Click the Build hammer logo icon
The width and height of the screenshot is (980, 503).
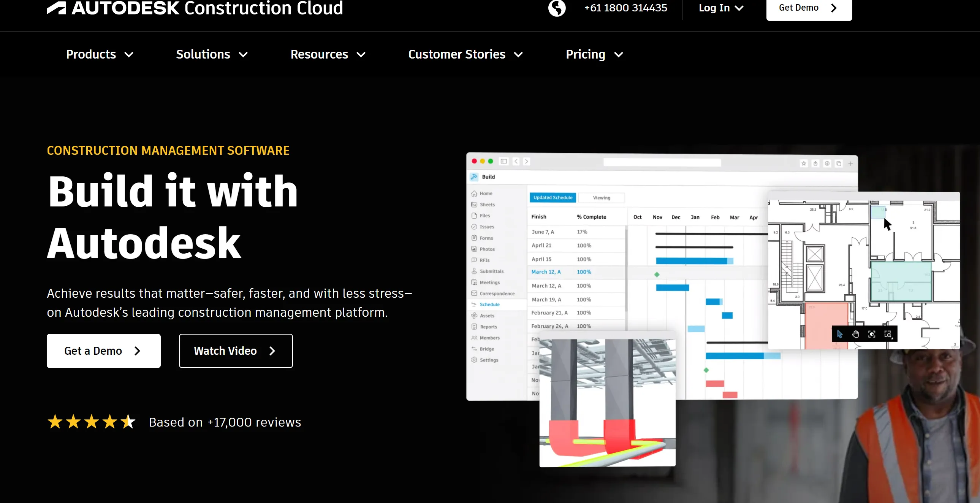[474, 177]
